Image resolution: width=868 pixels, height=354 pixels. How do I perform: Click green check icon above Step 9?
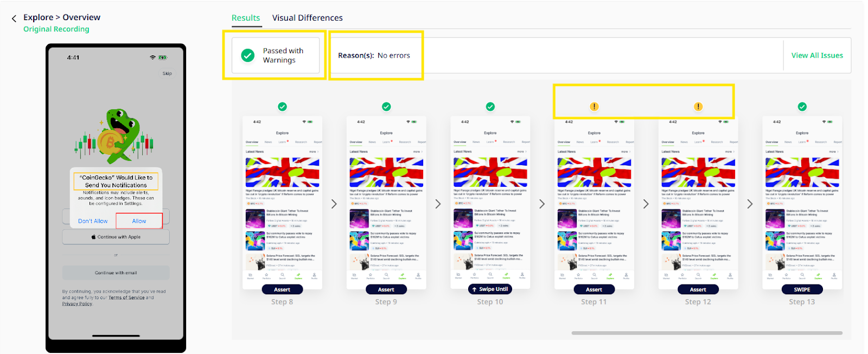pyautogui.click(x=386, y=107)
